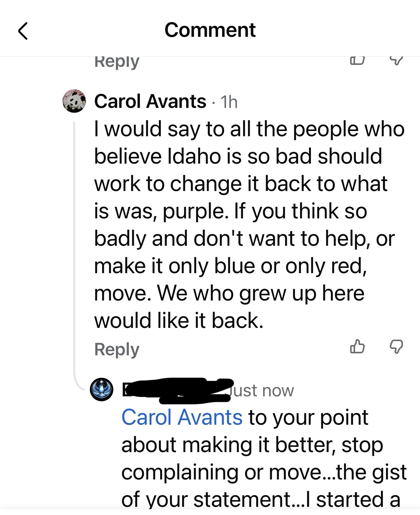
Task: Tap the gray thread connector line
Action: tap(75, 254)
